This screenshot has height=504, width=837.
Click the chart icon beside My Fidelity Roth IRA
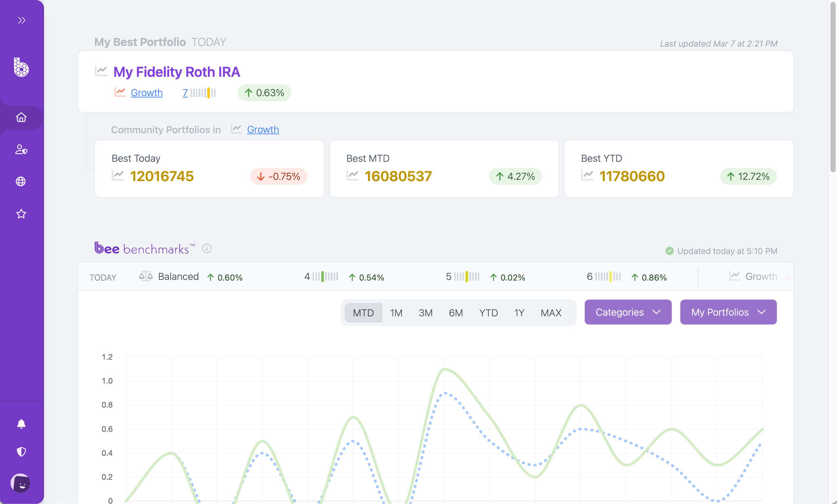pyautogui.click(x=101, y=72)
